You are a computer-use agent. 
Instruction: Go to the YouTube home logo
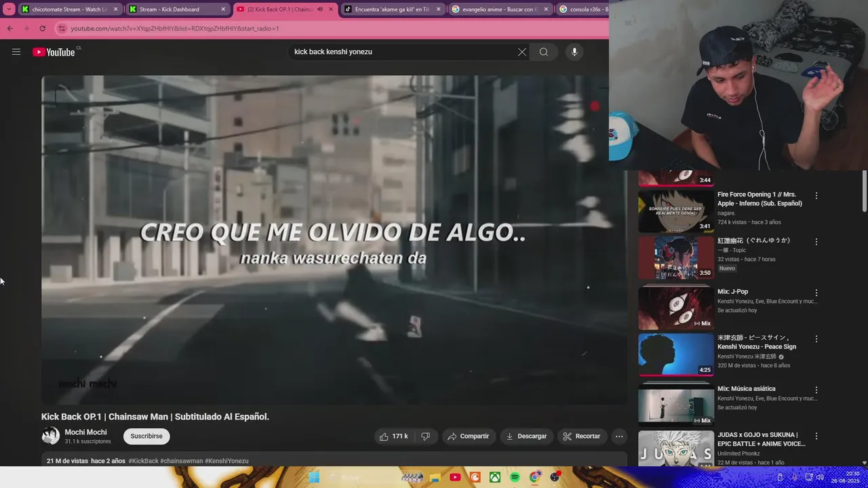point(54,52)
